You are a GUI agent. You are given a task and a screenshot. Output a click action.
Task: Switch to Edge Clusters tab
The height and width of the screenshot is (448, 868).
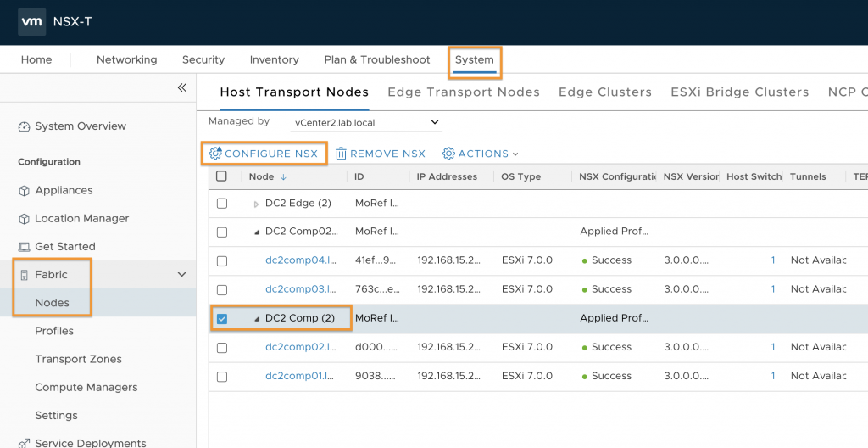[605, 92]
